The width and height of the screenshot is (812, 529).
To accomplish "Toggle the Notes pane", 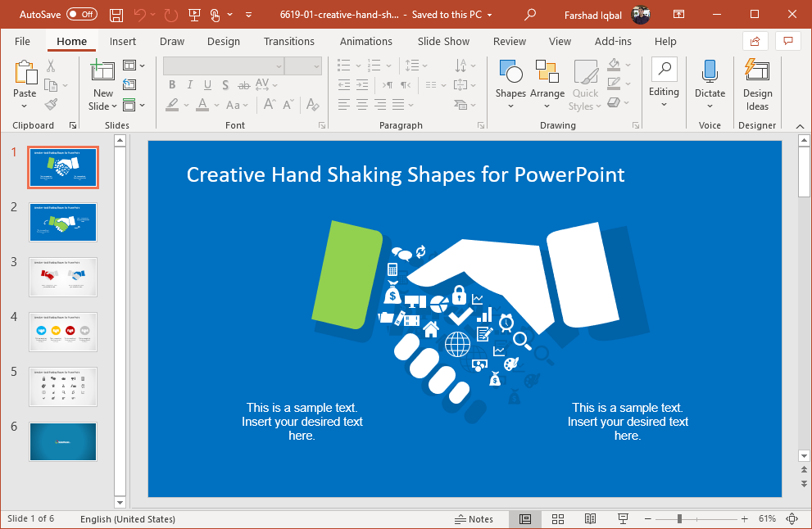I will pos(474,519).
